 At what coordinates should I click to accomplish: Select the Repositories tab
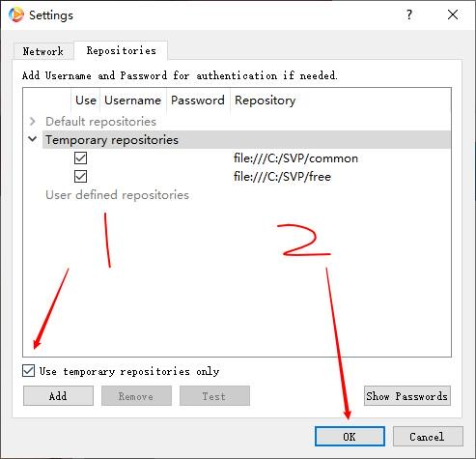pos(121,50)
